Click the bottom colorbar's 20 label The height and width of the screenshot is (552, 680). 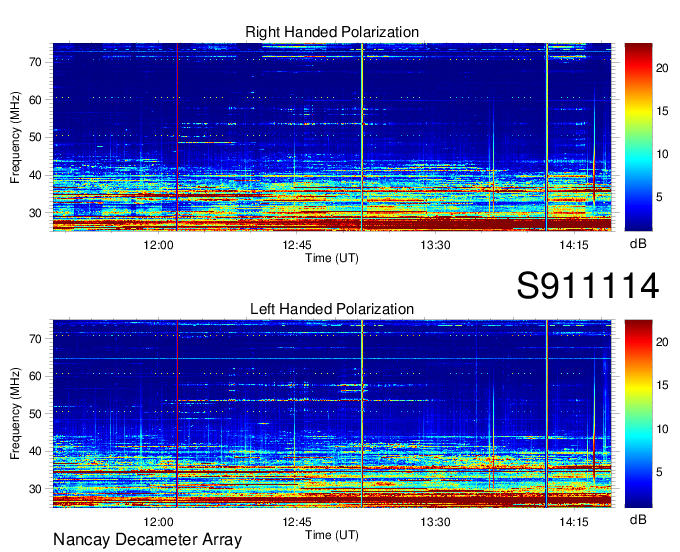coord(662,342)
